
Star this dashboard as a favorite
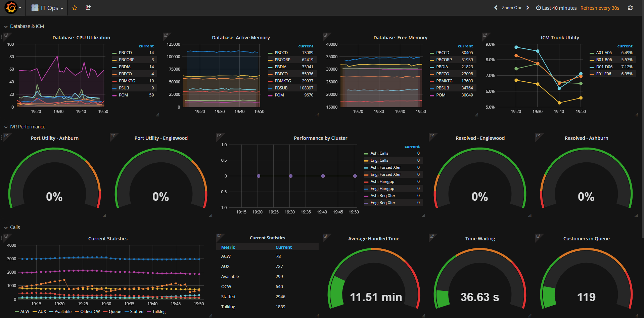pos(75,7)
